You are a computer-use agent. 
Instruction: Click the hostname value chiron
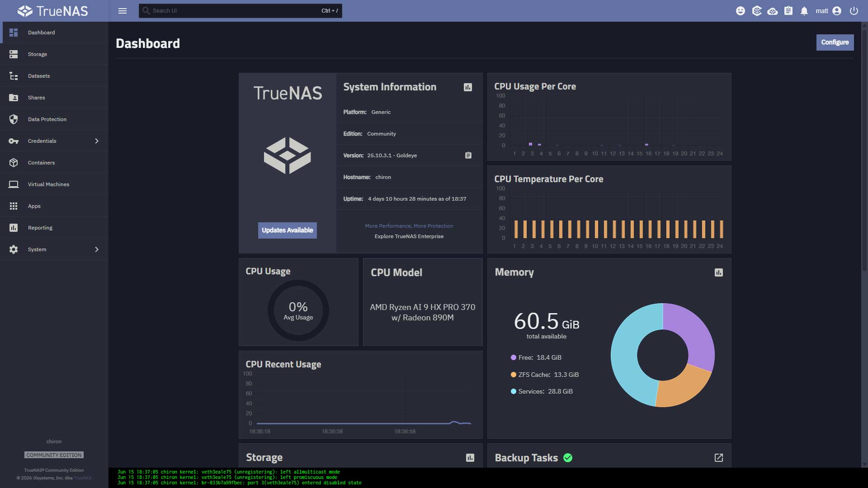[x=383, y=177]
